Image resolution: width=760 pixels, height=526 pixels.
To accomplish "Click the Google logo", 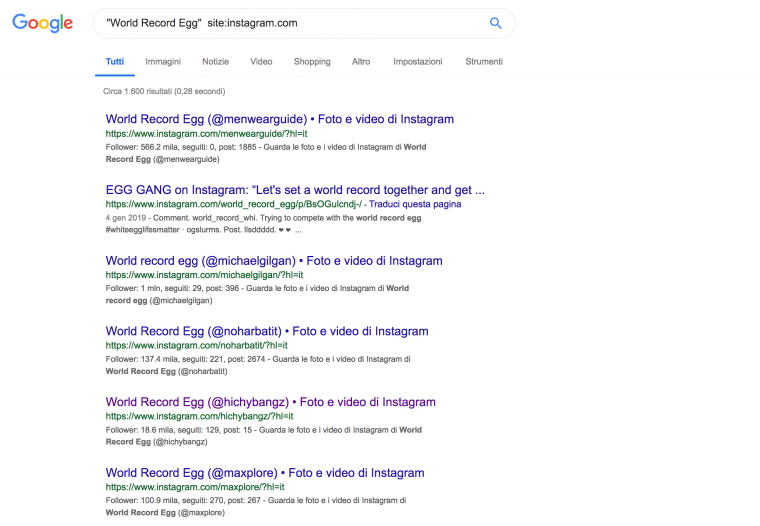I will coord(43,23).
